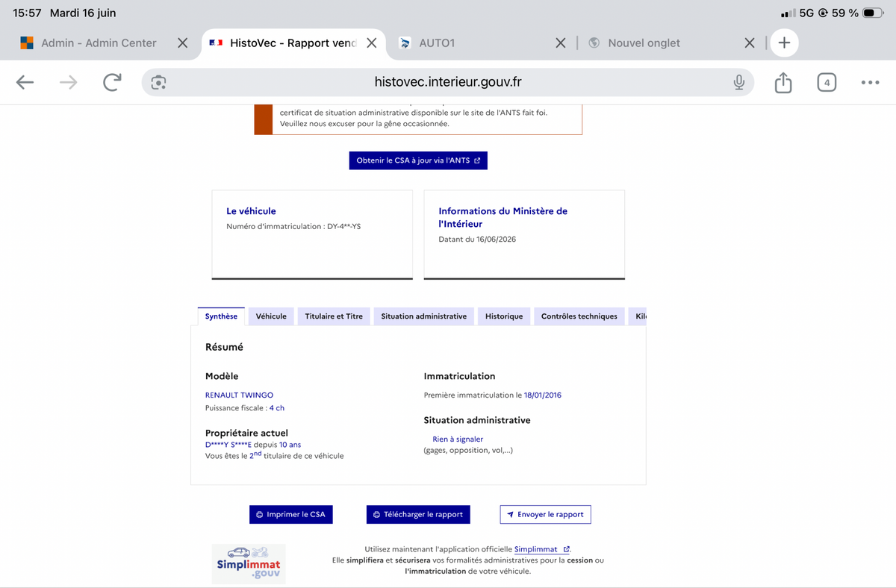The image size is (896, 588).
Task: Click the Simplimmat.gouv logo image
Action: click(x=249, y=563)
